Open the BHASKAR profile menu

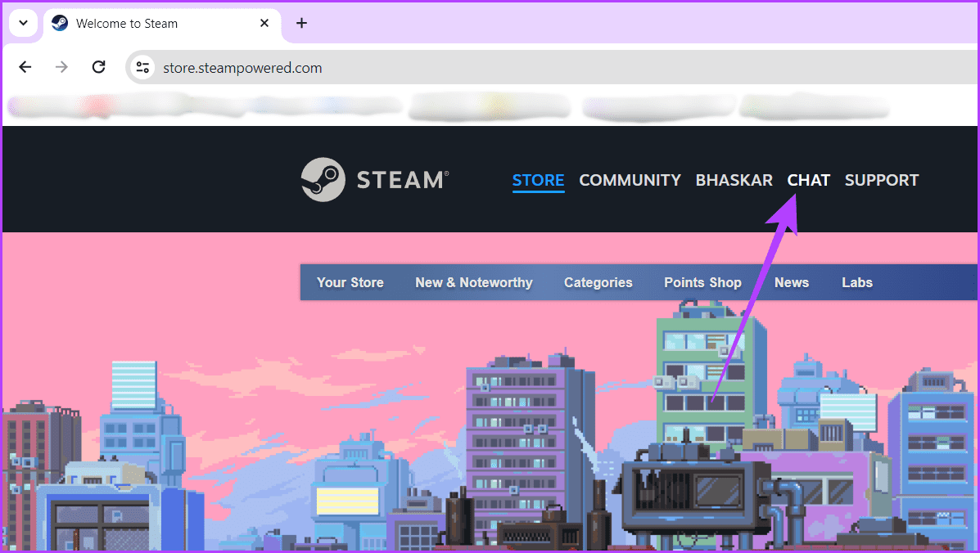734,180
